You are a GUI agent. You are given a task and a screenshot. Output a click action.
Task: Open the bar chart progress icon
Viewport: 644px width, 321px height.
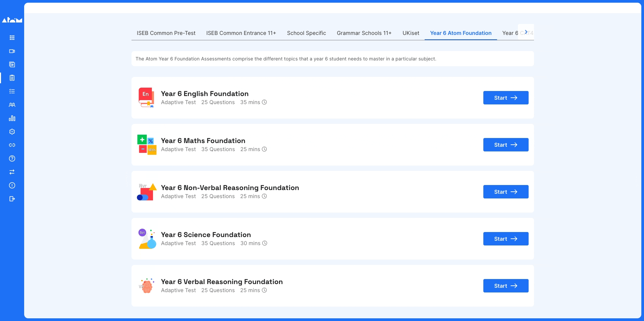point(12,118)
